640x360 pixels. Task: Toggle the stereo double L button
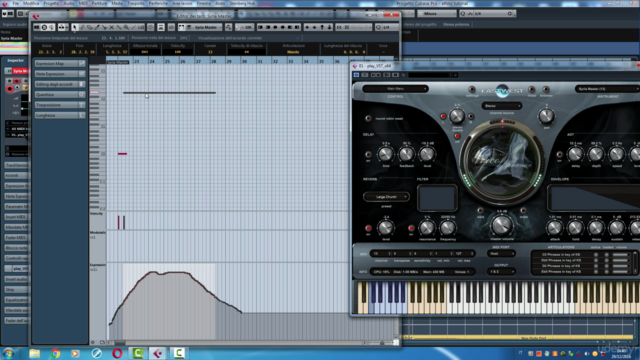pos(443,117)
